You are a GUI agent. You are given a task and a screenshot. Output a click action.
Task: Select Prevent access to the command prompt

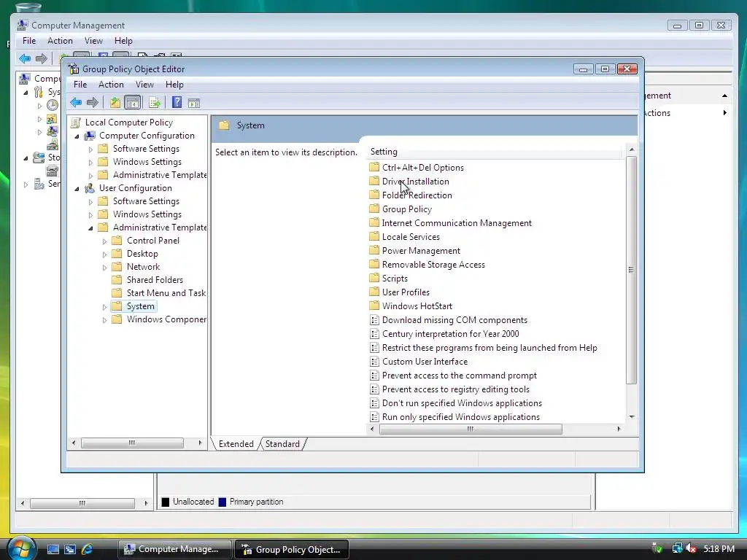pos(460,376)
